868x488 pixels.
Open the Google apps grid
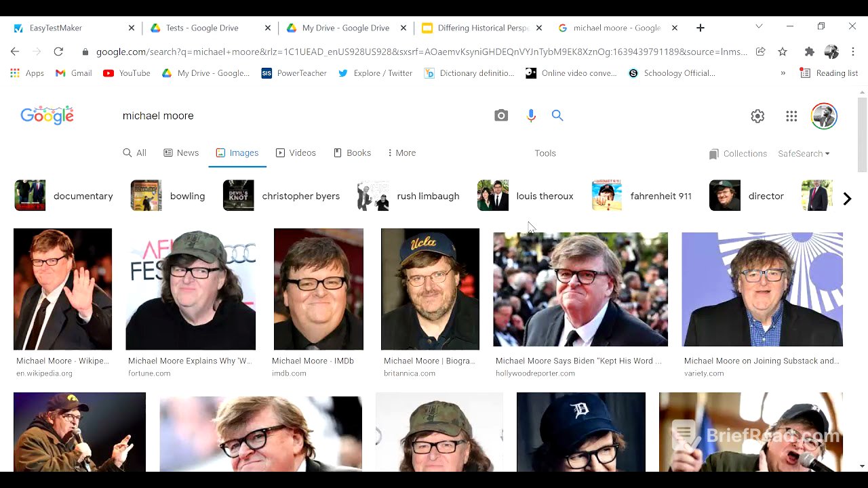(791, 117)
